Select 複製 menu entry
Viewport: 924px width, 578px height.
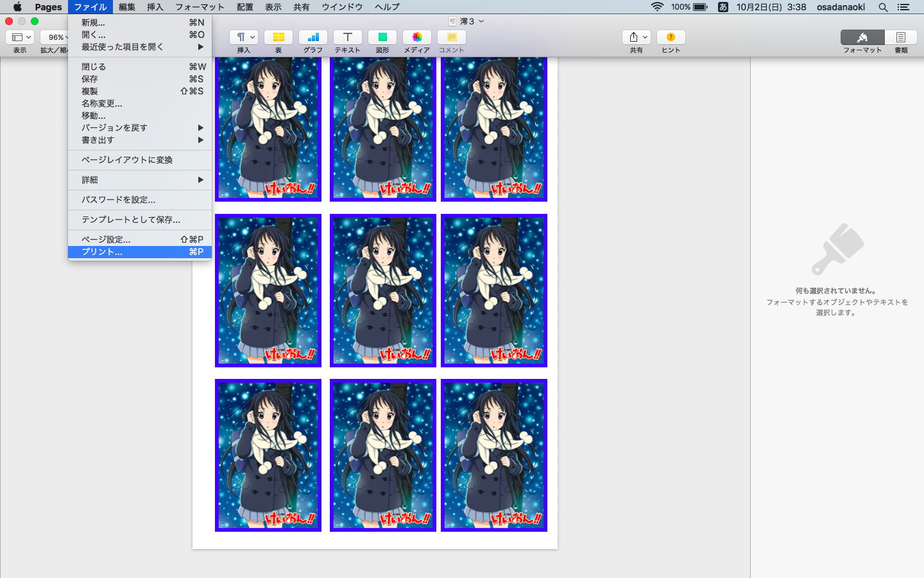click(x=140, y=91)
